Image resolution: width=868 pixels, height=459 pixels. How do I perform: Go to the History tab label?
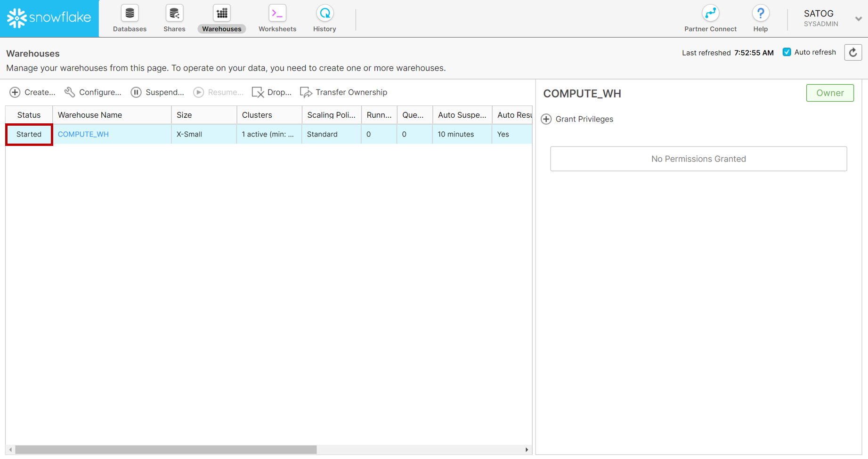(x=324, y=29)
